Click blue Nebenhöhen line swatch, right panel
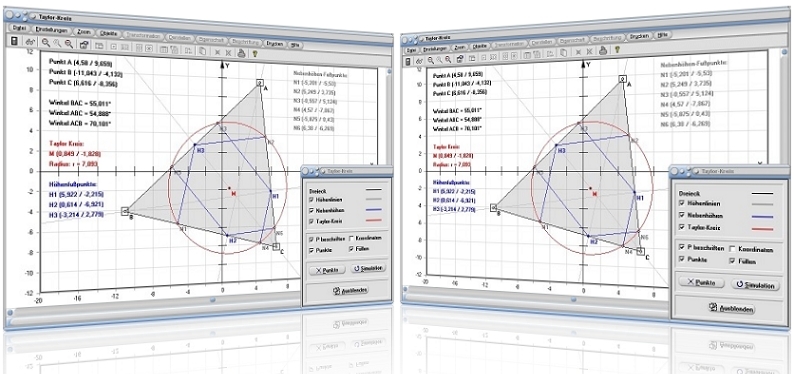794x374 pixels. [x=763, y=217]
